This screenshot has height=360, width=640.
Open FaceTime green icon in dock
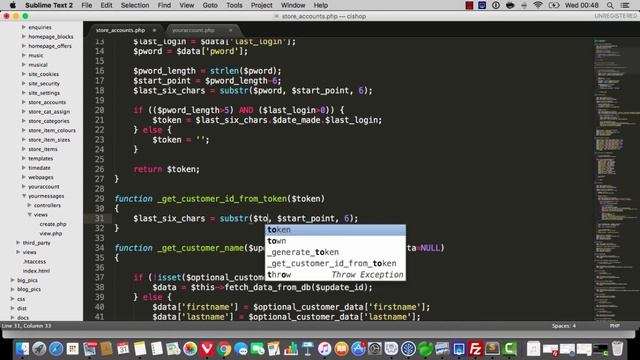(x=257, y=349)
